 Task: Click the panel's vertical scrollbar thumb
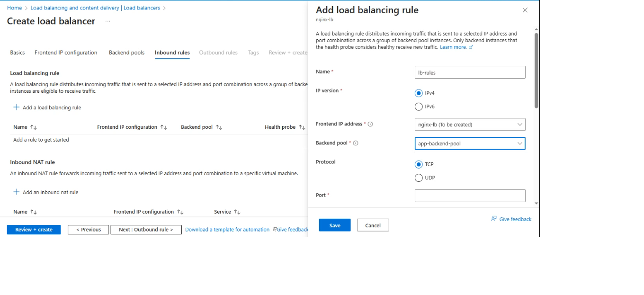(536, 70)
